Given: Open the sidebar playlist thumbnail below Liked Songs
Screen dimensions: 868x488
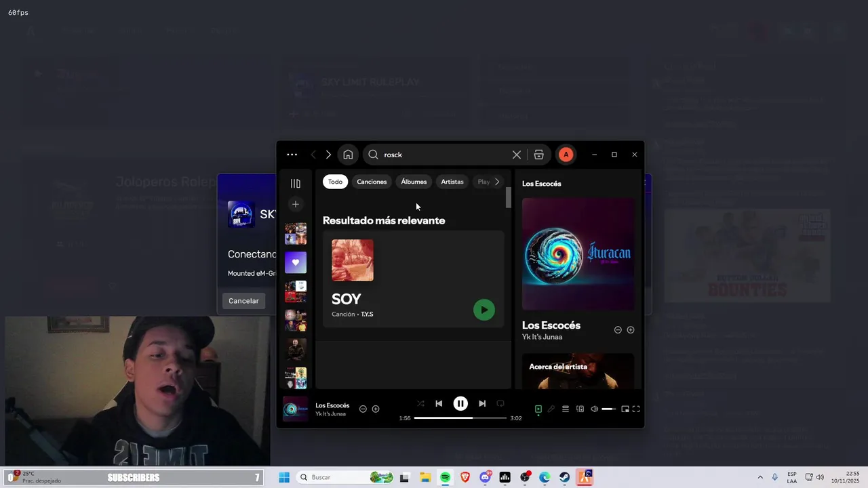Looking at the screenshot, I should click(x=296, y=291).
